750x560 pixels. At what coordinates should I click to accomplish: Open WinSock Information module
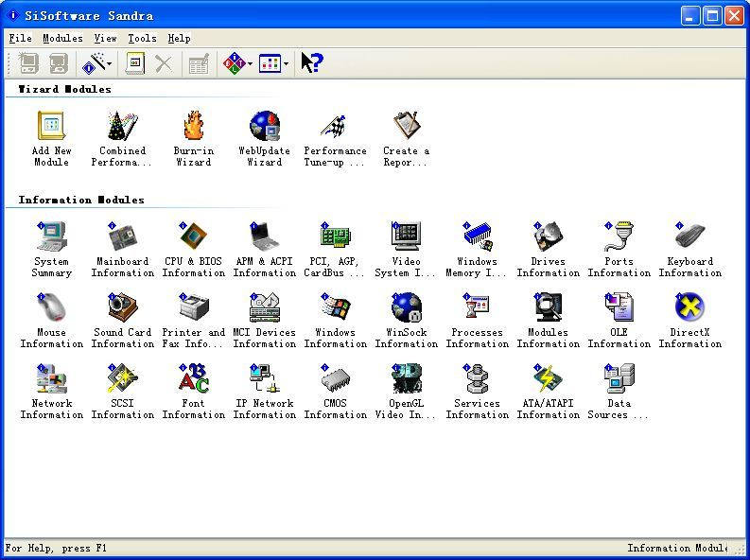pyautogui.click(x=406, y=307)
